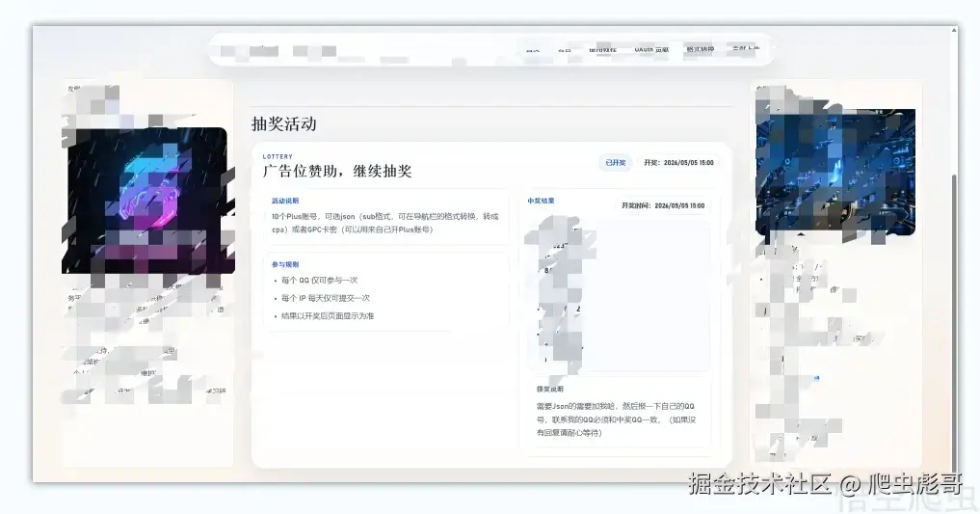
Task: Click the LOTTERY label above the title
Action: 278,157
